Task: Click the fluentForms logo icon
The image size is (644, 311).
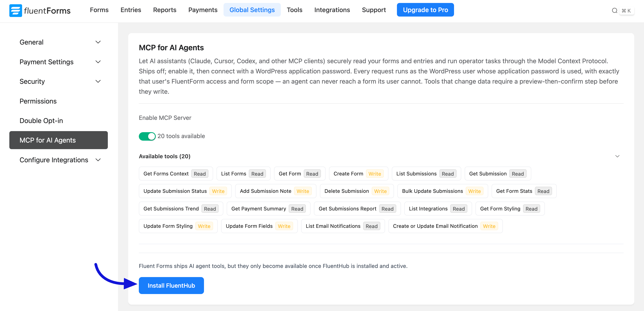Action: coord(15,10)
